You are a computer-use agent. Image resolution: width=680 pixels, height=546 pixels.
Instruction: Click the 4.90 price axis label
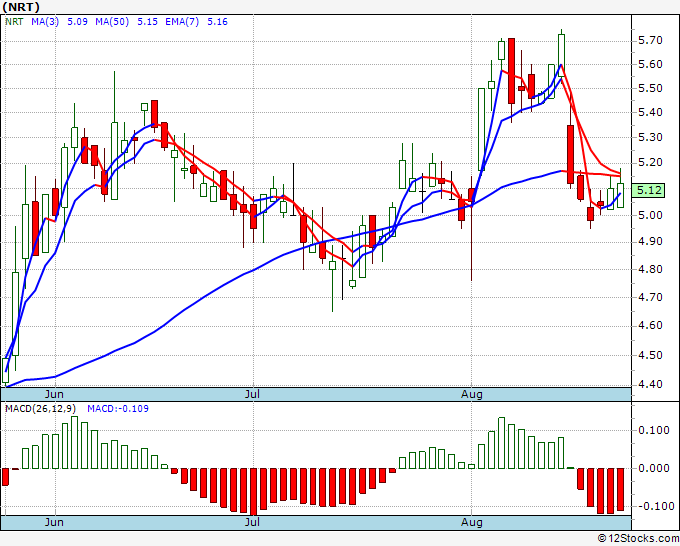[x=650, y=242]
